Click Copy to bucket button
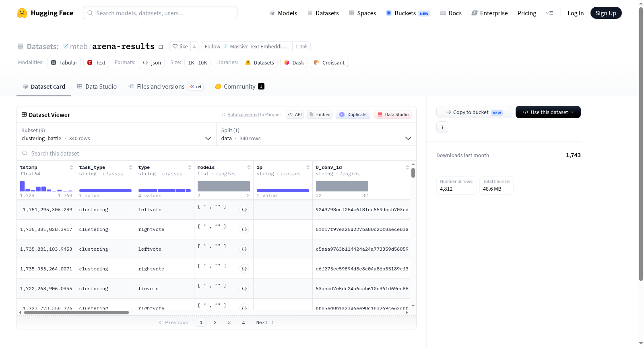The height and width of the screenshot is (347, 644). [474, 112]
